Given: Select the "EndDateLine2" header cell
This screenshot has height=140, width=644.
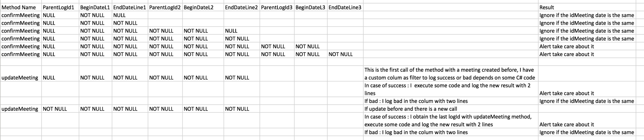Looking at the screenshot, I should pos(241,8).
